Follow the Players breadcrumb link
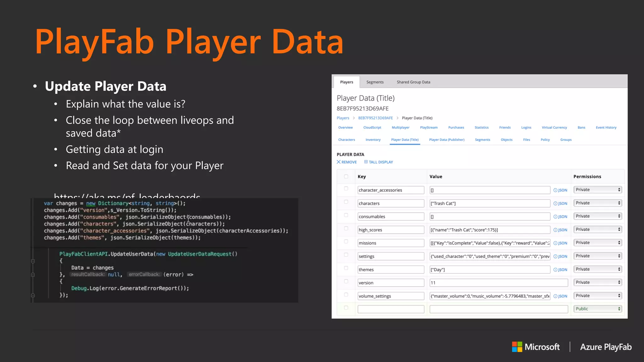The height and width of the screenshot is (362, 644). (x=343, y=118)
